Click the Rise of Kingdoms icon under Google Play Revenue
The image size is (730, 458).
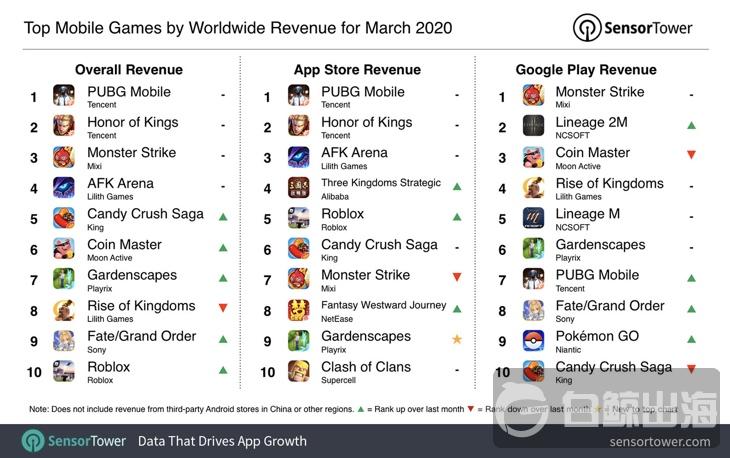(x=533, y=187)
